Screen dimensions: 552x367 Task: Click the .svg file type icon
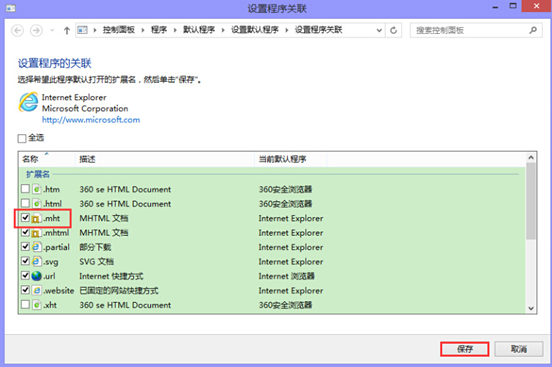click(36, 261)
